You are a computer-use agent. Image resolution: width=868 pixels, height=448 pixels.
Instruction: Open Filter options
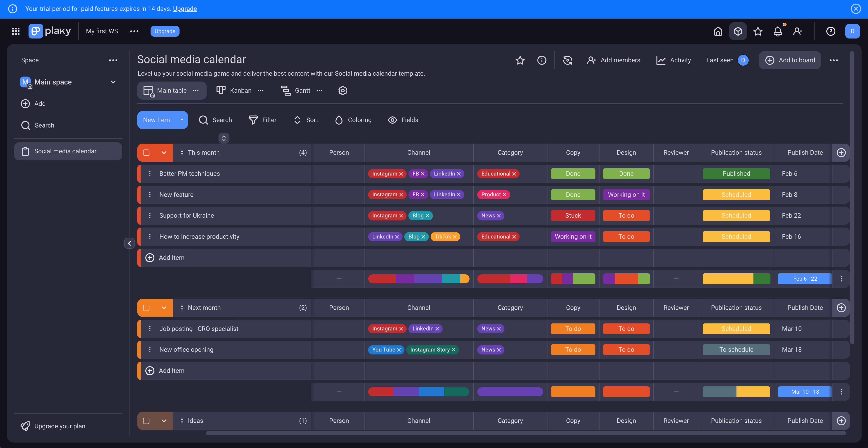tap(262, 120)
